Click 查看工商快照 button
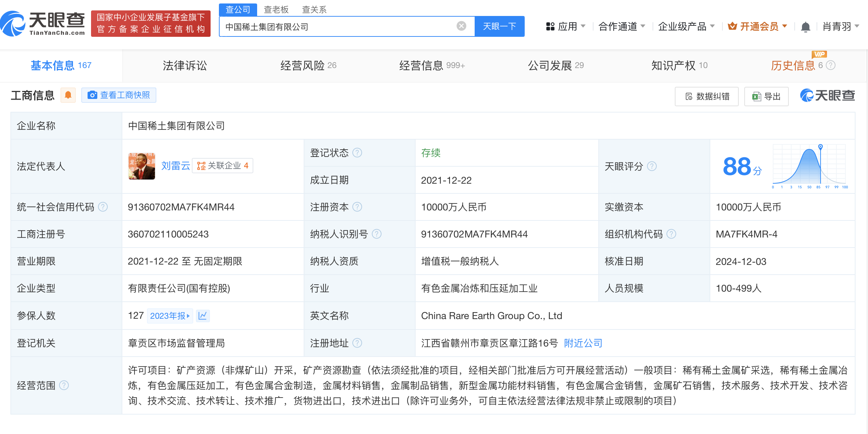 pos(119,95)
